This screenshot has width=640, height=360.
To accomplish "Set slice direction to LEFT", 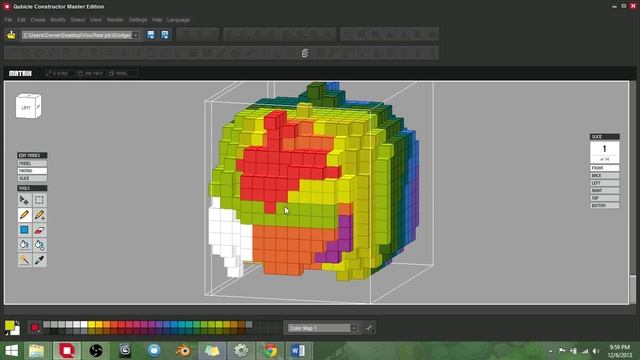I will pyautogui.click(x=604, y=183).
